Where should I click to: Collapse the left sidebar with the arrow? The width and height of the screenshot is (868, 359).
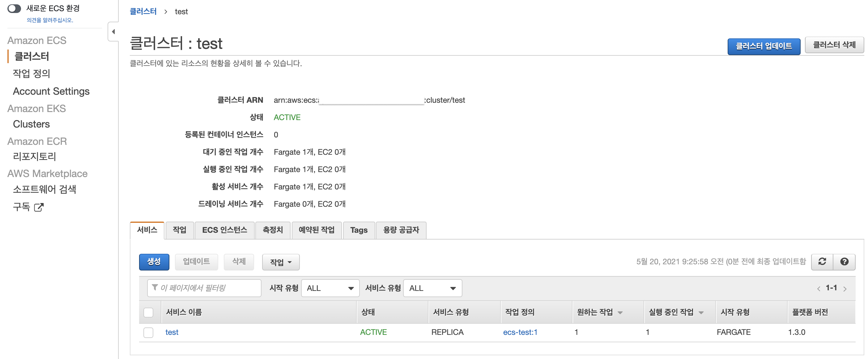tap(113, 32)
